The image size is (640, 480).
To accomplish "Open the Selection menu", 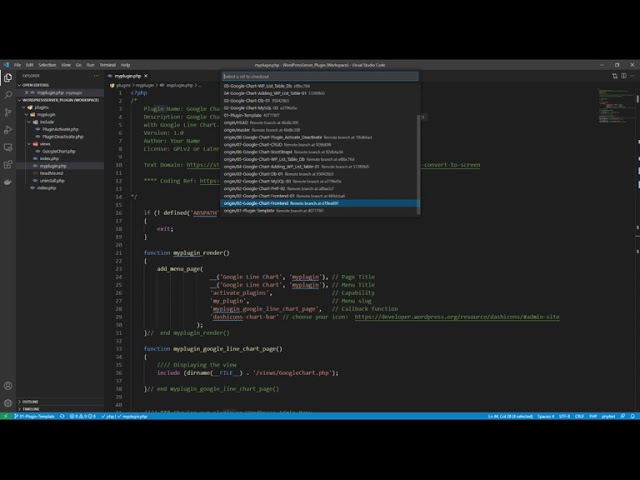I will 47,65.
